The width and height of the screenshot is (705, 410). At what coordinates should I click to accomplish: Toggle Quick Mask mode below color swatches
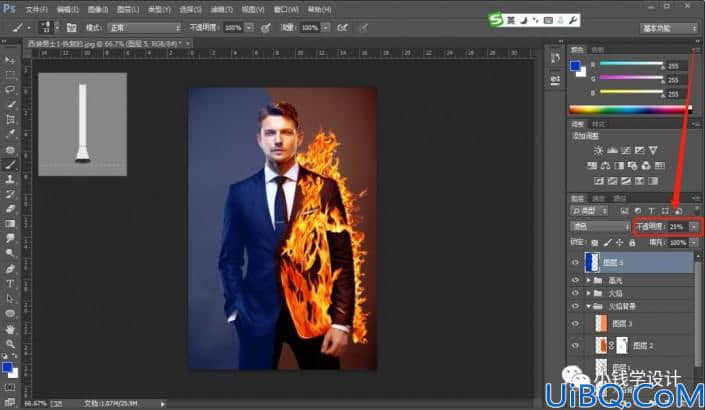(10, 387)
